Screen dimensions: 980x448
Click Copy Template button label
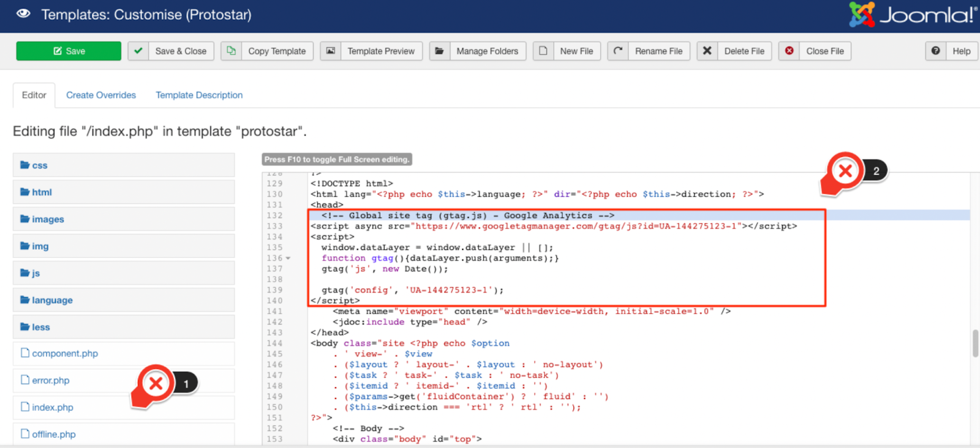click(277, 51)
